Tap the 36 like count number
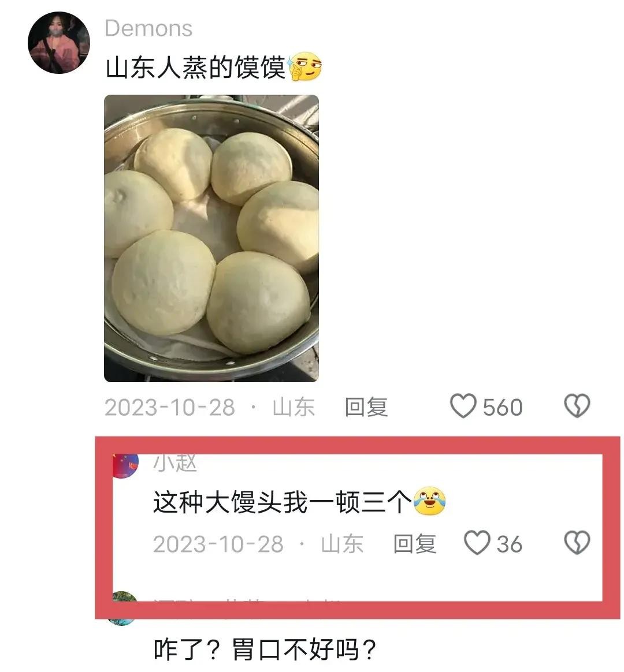This screenshot has width=624, height=672. (510, 544)
